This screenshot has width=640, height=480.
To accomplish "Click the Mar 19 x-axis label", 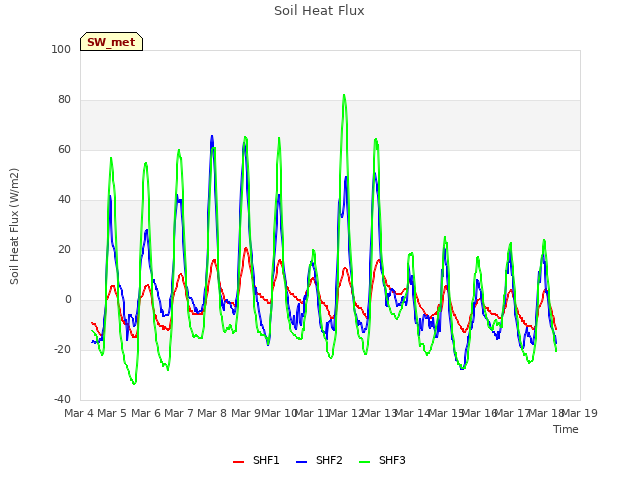I will [x=580, y=413].
